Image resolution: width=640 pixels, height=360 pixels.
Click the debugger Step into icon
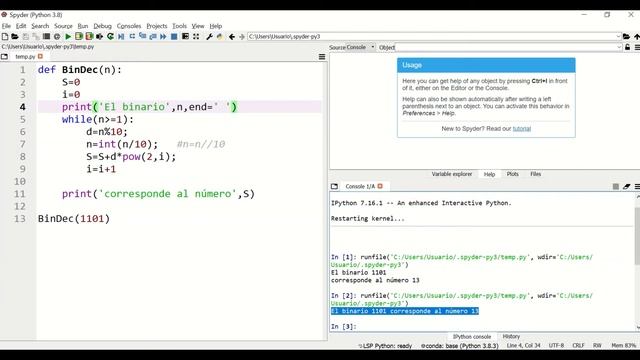click(142, 37)
